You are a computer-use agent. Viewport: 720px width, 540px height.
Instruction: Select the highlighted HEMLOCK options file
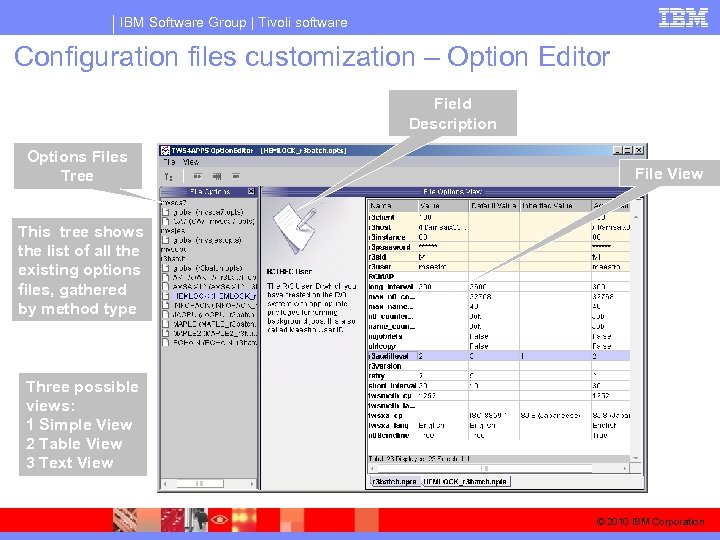(214, 296)
